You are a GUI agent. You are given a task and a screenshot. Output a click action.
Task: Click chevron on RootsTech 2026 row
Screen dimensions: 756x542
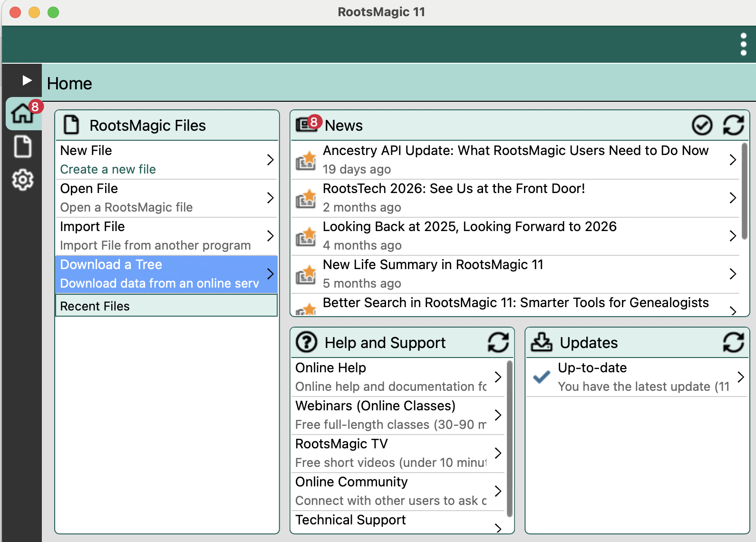pos(733,198)
